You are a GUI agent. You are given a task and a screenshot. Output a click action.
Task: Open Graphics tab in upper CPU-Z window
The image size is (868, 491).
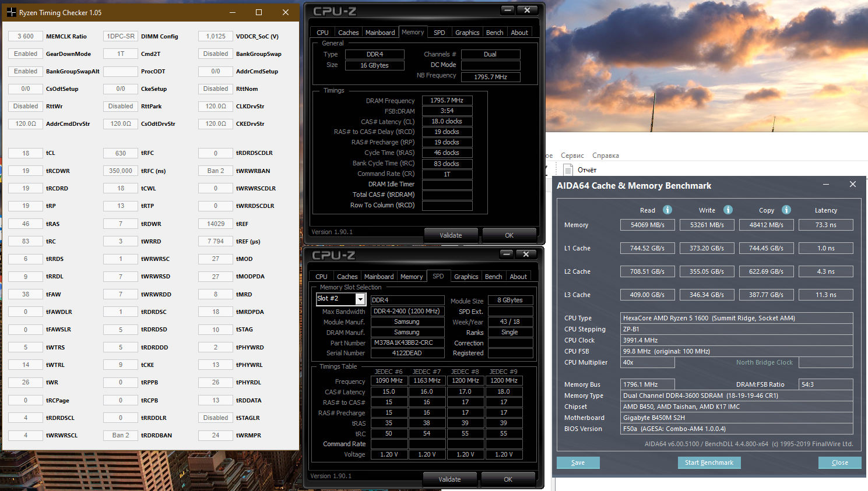coord(467,33)
